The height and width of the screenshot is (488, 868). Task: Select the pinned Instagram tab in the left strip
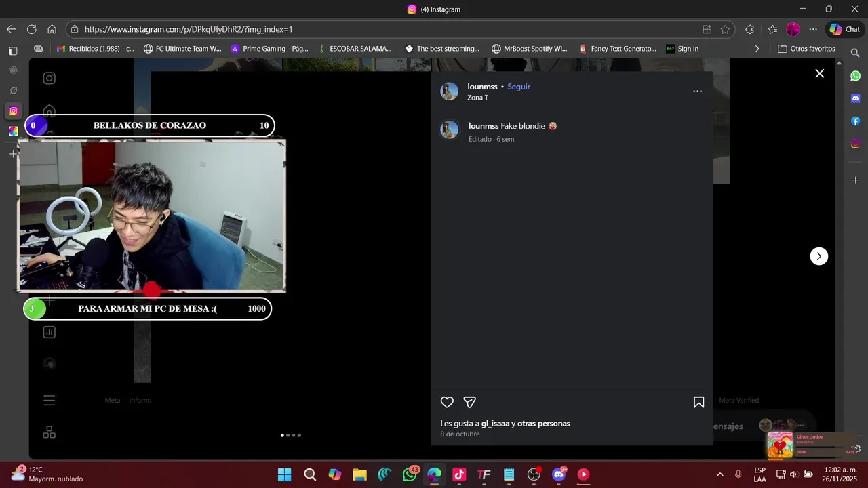click(13, 110)
